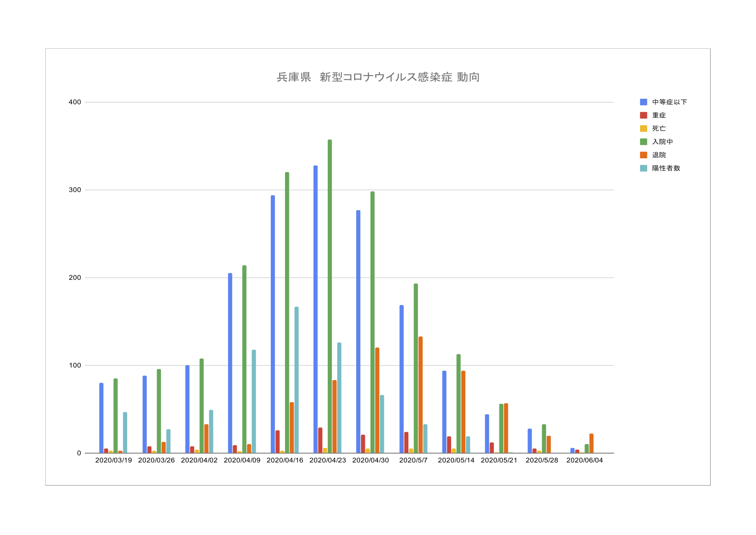756x535 pixels.
Task: Click the blue 中等症以下 legend swatch
Action: click(643, 102)
